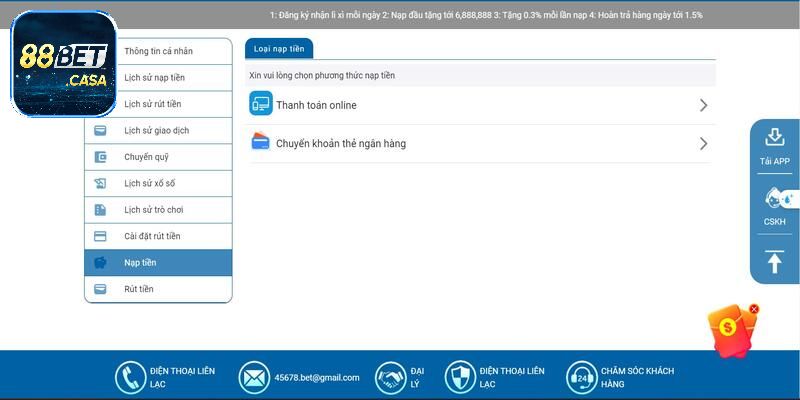
Task: Open Lịch sử giao dịch in sidebar
Action: 156,130
